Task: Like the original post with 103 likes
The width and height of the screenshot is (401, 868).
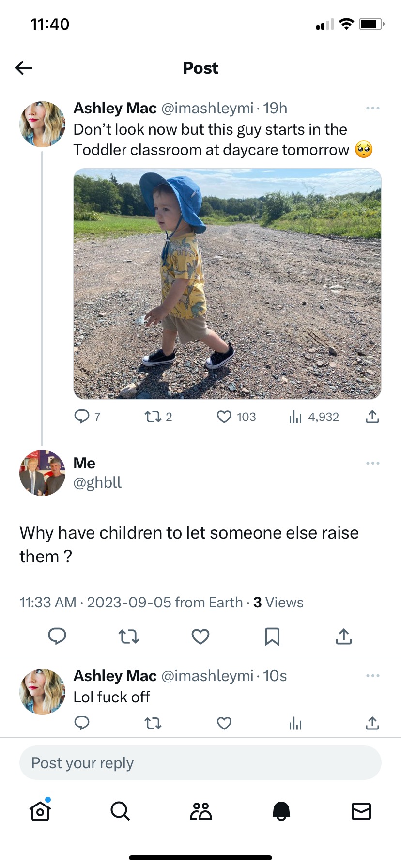Action: click(x=236, y=417)
